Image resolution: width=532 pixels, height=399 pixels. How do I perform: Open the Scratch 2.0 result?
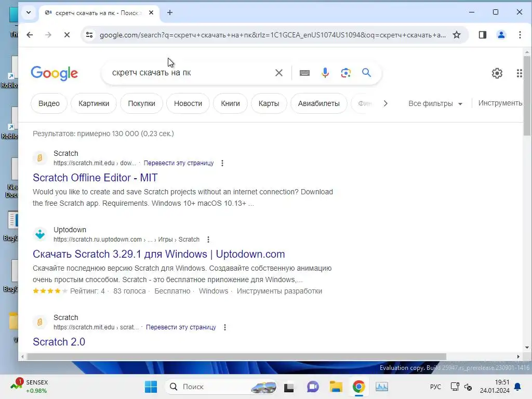(x=59, y=342)
